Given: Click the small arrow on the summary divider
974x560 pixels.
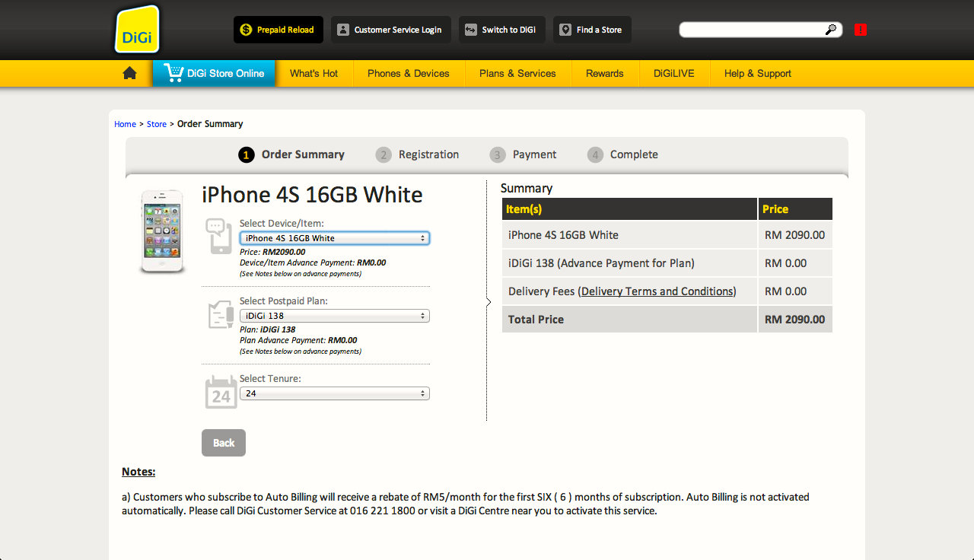Looking at the screenshot, I should [x=489, y=302].
